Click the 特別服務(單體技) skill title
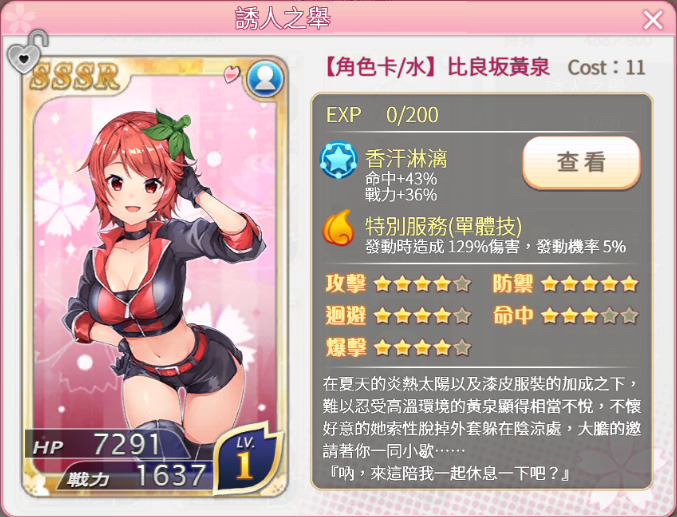677x517 pixels. [x=443, y=225]
